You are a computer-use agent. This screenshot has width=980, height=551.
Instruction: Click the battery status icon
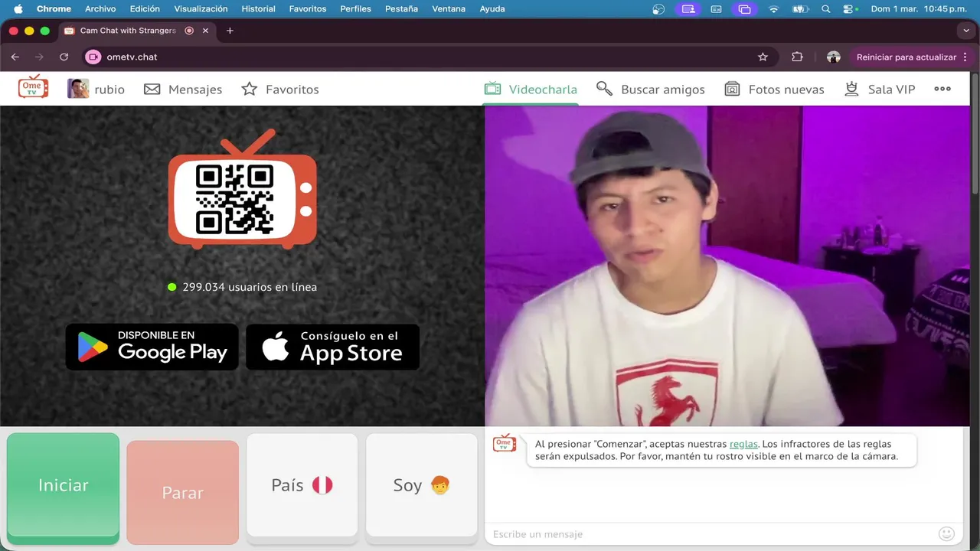click(x=799, y=9)
